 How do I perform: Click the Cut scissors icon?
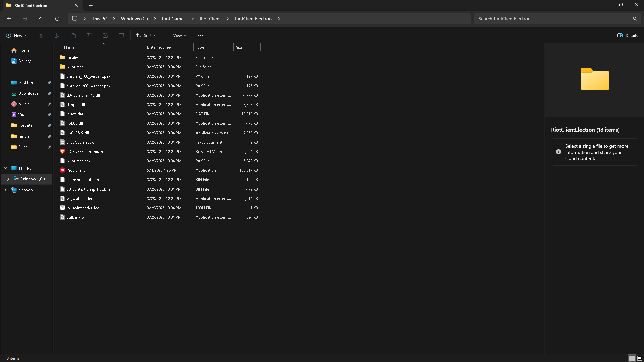point(41,35)
